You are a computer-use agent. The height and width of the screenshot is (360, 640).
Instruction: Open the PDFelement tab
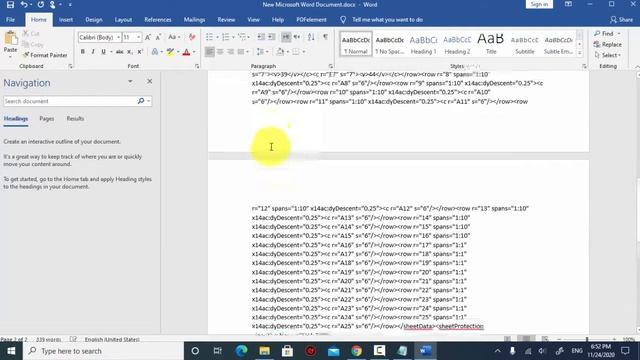[x=311, y=20]
